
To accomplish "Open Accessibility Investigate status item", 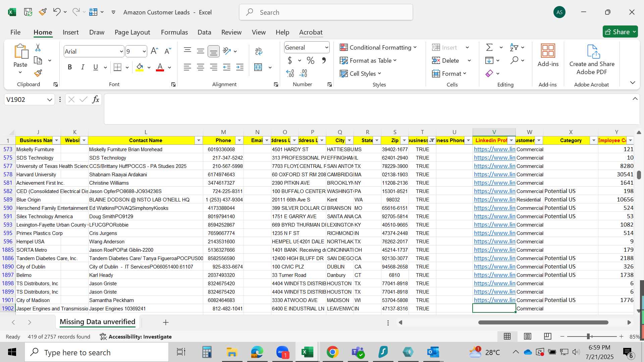I will tap(136, 337).
